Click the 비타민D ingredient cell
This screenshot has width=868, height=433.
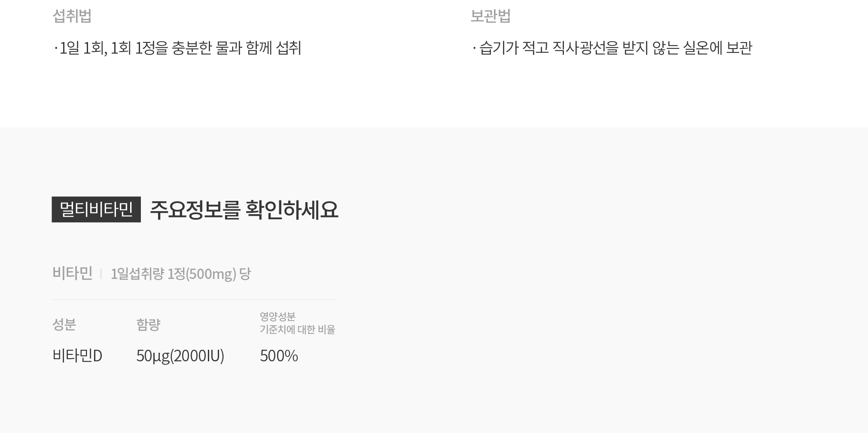(77, 356)
